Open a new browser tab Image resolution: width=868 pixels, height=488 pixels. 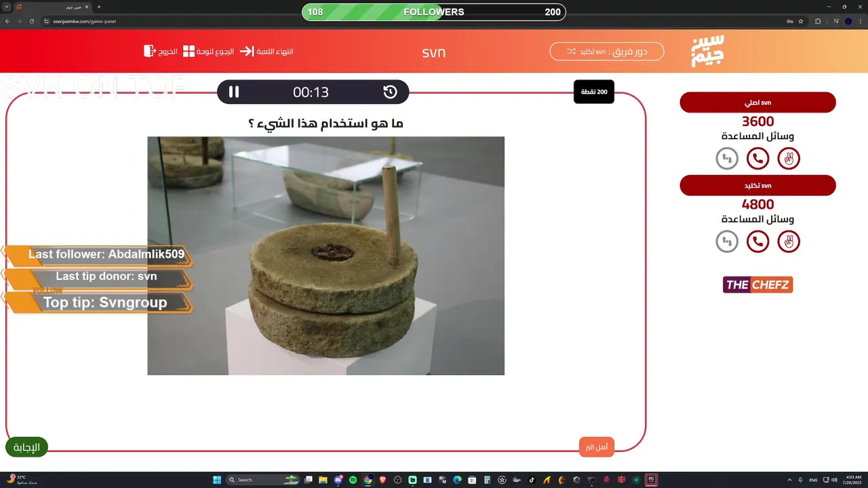tap(99, 7)
